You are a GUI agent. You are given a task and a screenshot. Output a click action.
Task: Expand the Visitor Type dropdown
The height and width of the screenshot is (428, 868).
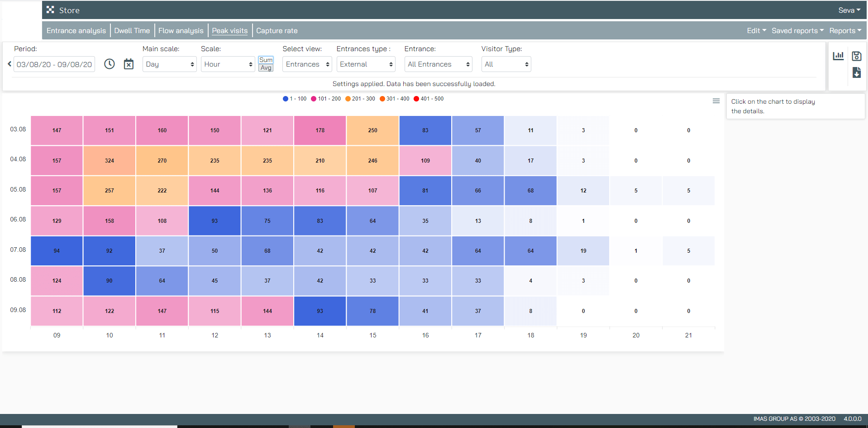point(506,64)
